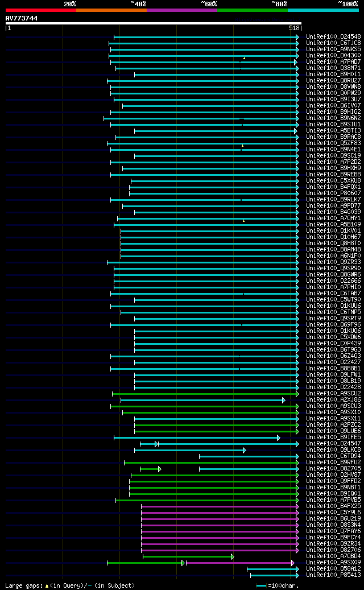364x590 pixels.
Task: Select the UniRef100_A9SX09 label
Action: click(x=333, y=563)
